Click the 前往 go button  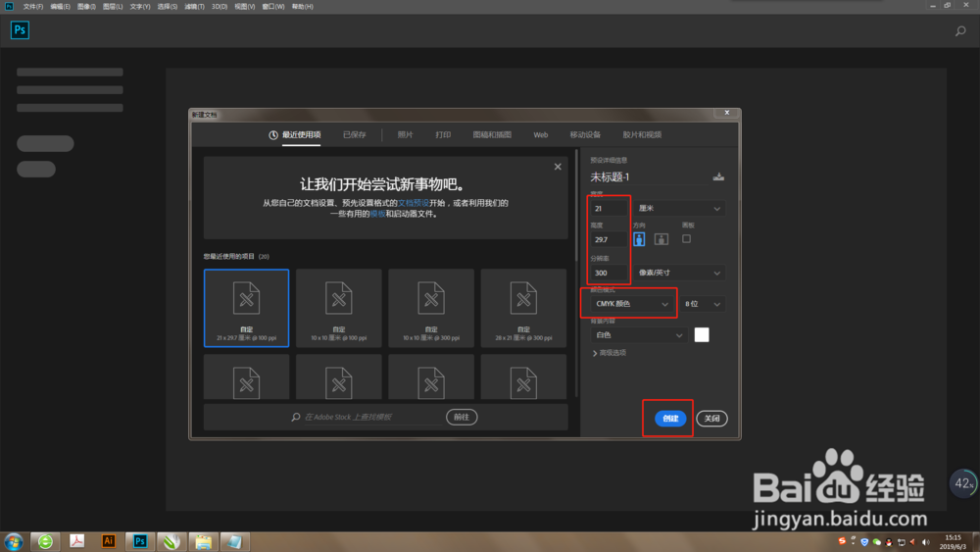point(462,417)
